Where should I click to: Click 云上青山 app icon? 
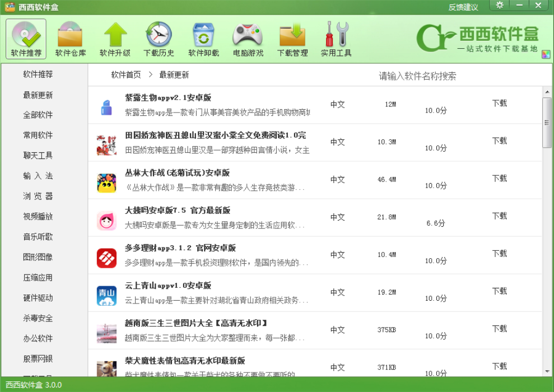[106, 296]
